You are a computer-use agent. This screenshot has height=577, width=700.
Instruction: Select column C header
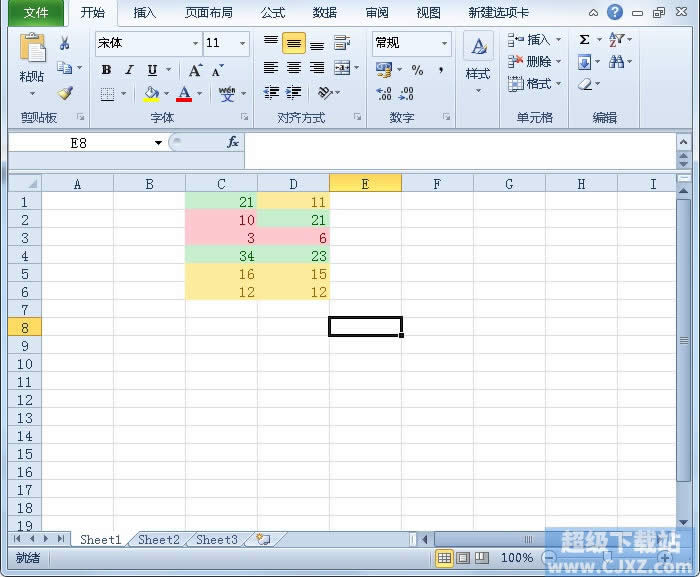pos(221,184)
